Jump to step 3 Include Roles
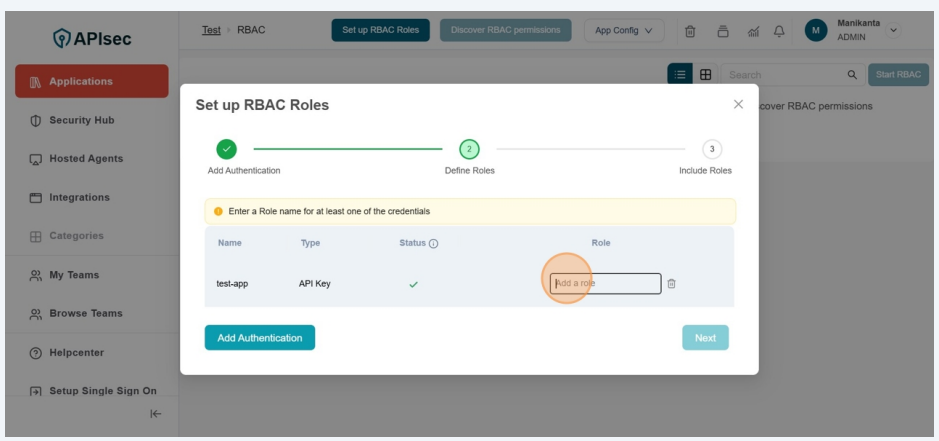Screen dimensions: 939x441 click(x=711, y=149)
